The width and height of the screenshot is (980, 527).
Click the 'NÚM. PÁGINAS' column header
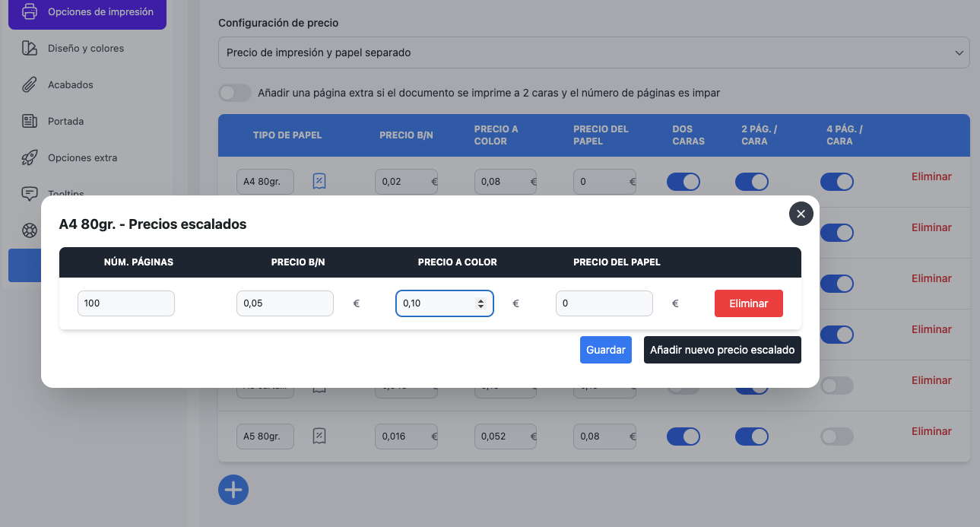[x=138, y=262]
